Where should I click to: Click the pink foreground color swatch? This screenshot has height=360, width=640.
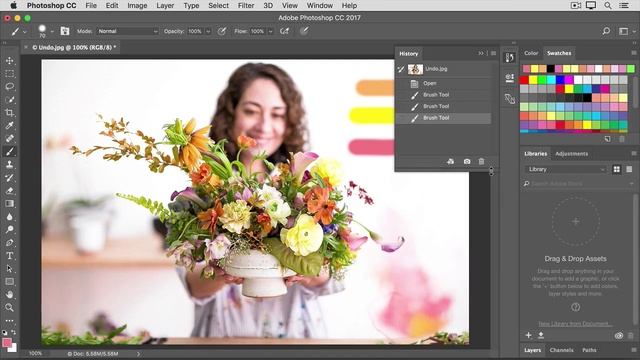[x=6, y=342]
